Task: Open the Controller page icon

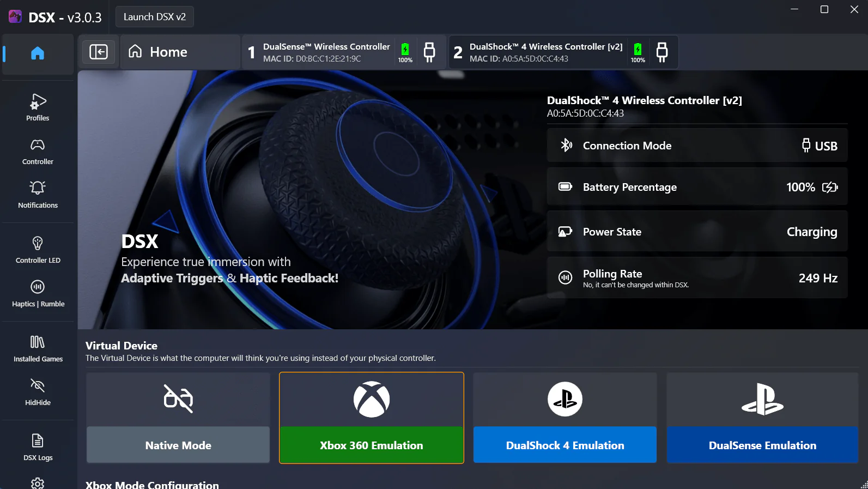Action: point(38,151)
